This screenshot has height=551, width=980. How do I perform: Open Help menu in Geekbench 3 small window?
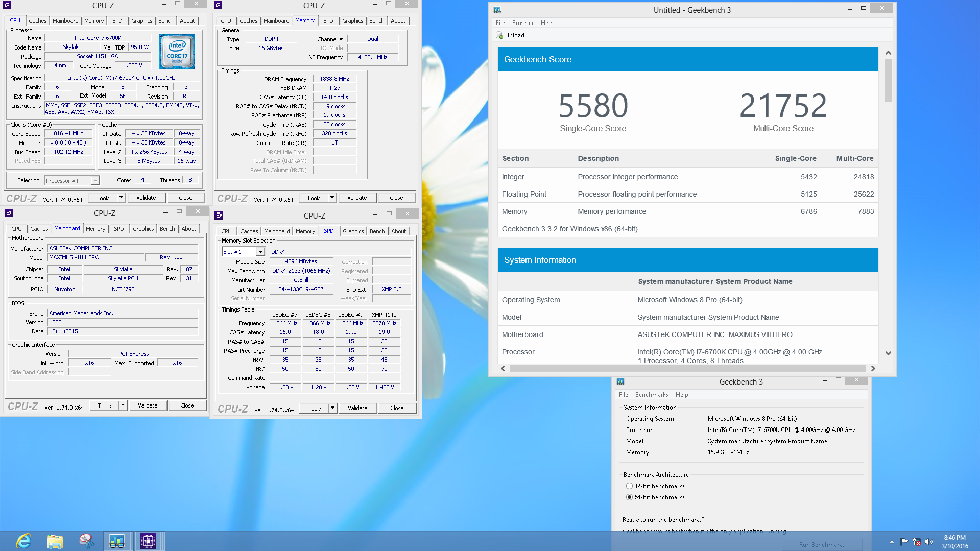pyautogui.click(x=681, y=395)
